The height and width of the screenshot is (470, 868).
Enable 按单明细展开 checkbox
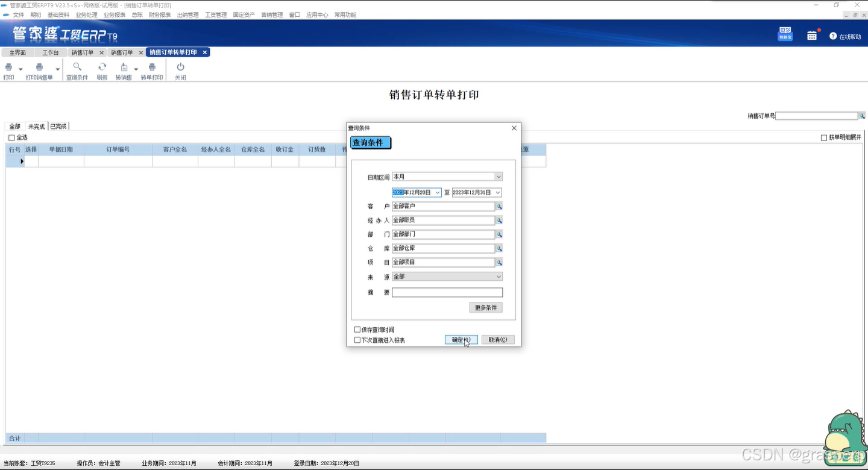click(x=824, y=137)
